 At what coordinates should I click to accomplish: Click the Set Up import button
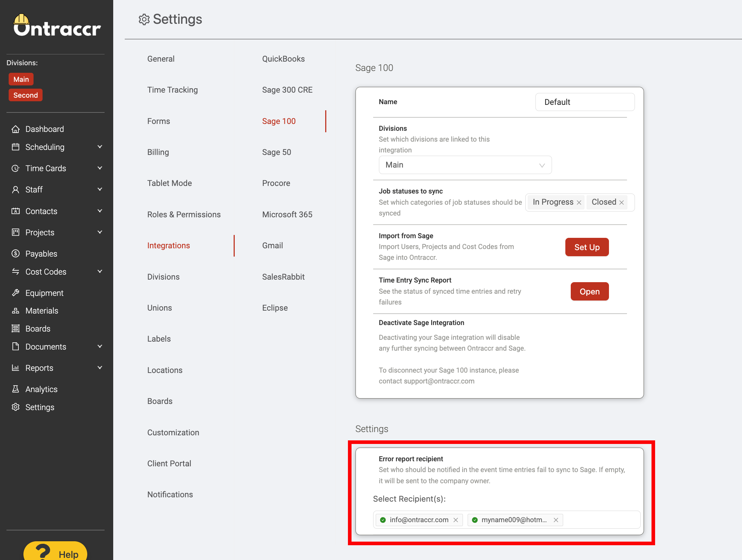[x=587, y=247]
